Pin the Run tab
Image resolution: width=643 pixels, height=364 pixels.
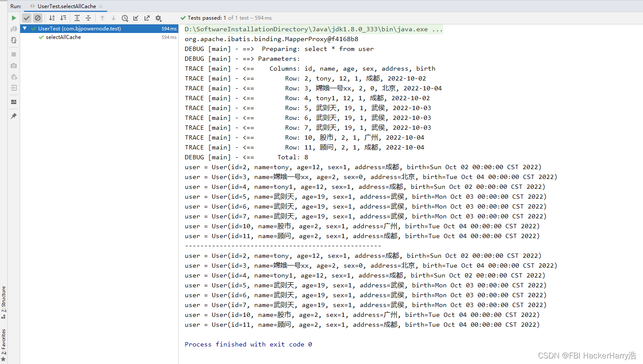pyautogui.click(x=14, y=116)
